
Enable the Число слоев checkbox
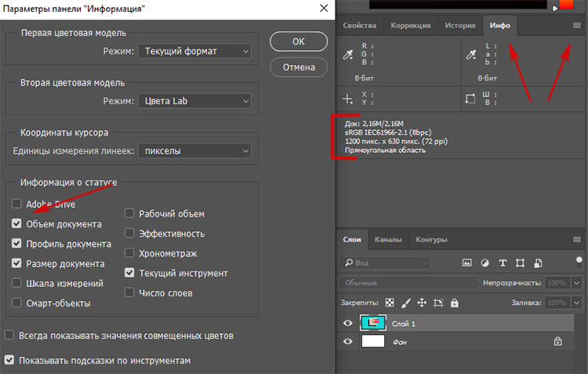[129, 292]
